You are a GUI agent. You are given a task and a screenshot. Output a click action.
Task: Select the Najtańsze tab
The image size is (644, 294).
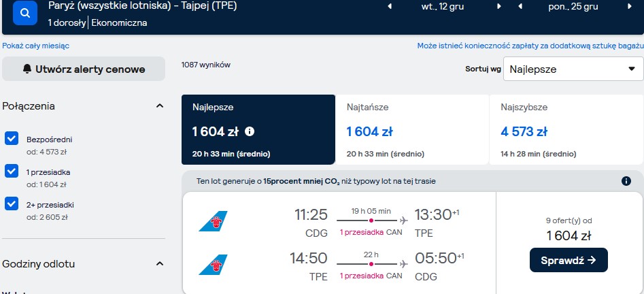point(412,129)
